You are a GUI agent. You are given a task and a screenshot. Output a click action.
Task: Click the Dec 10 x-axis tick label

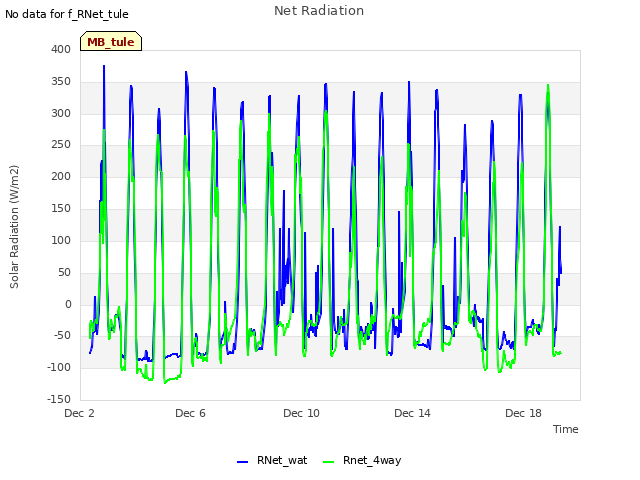tap(301, 413)
